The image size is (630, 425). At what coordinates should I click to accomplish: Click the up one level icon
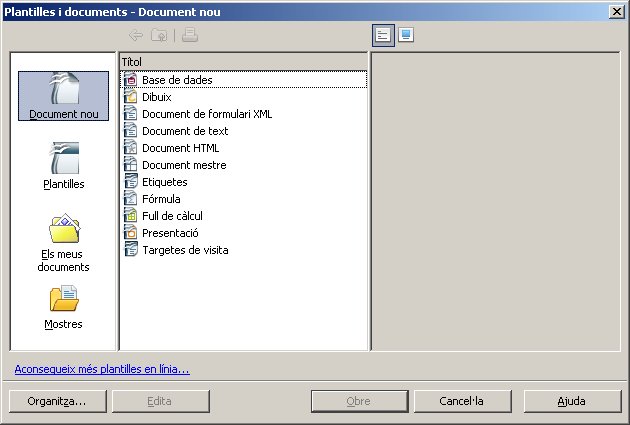[x=159, y=35]
